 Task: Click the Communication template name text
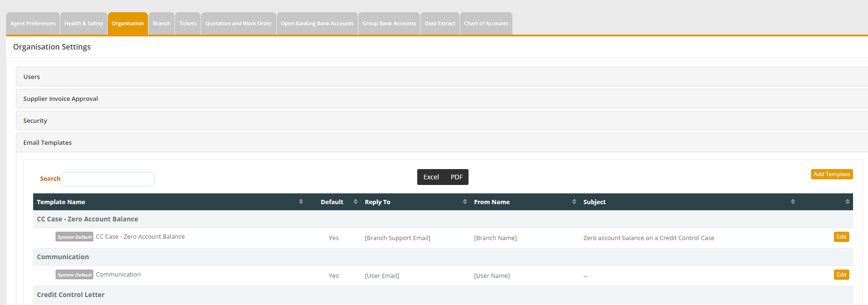click(118, 274)
